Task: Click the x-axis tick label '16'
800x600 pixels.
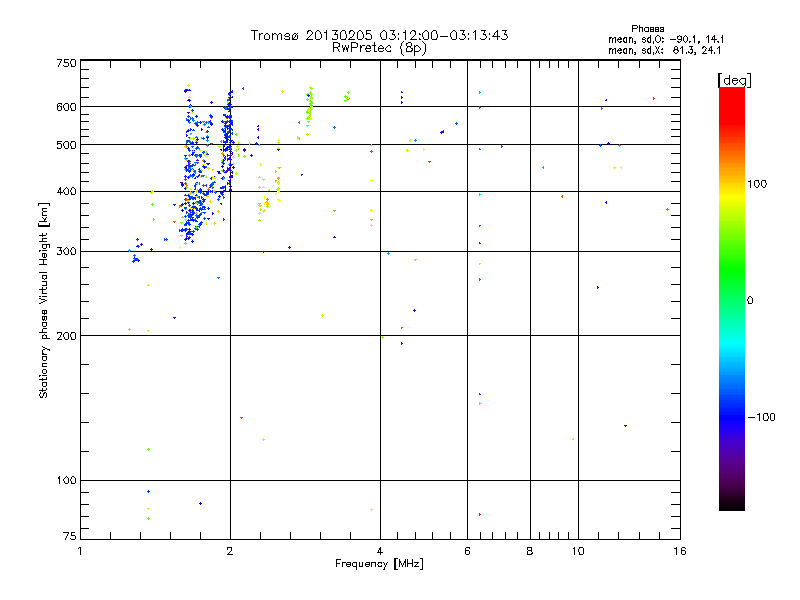Action: 680,551
